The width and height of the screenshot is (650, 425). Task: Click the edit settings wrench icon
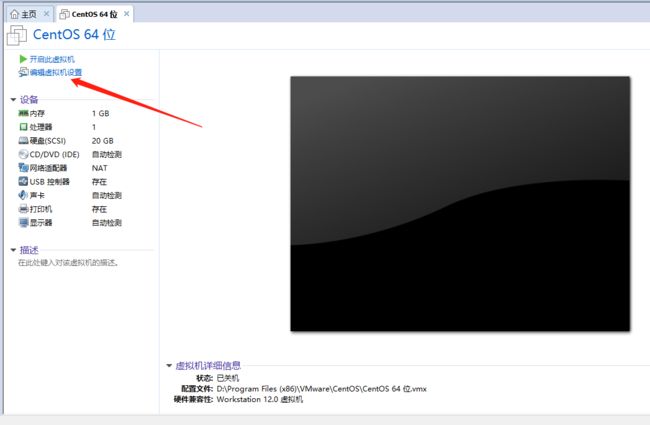coord(23,73)
